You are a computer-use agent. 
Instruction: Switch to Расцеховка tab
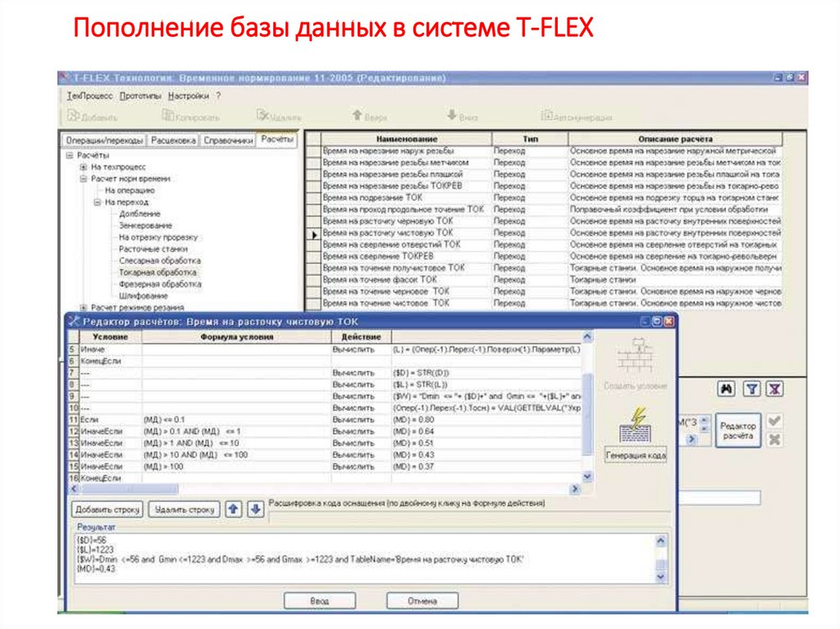[173, 140]
